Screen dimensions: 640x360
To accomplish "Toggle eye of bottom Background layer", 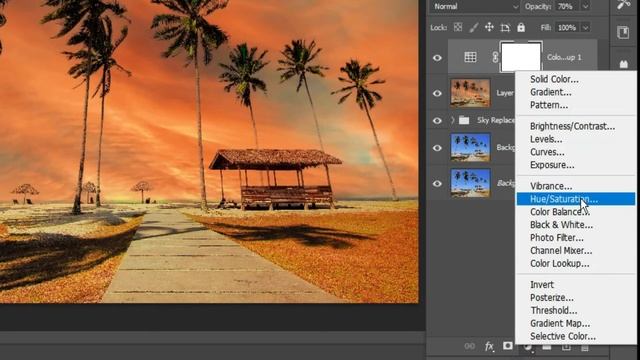I will point(437,184).
